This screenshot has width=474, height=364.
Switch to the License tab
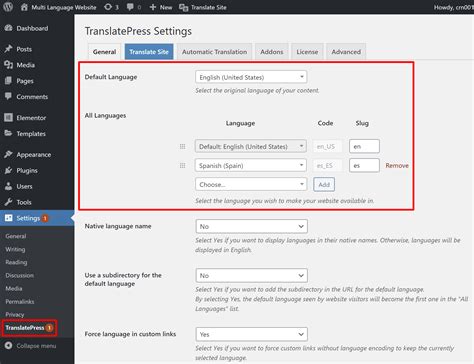307,52
